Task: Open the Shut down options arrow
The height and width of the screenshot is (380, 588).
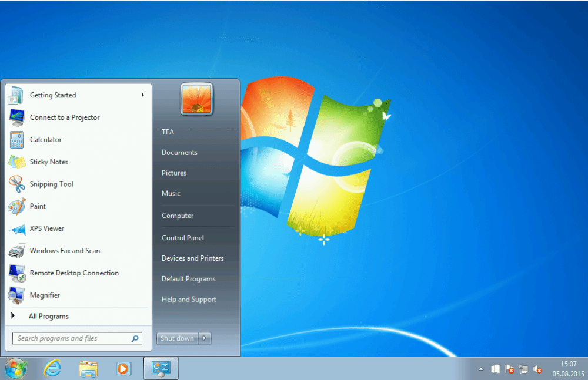Action: point(205,338)
